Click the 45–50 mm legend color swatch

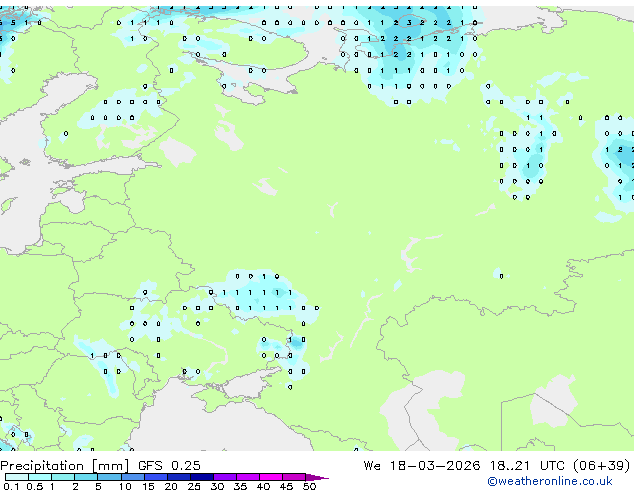[x=294, y=477]
